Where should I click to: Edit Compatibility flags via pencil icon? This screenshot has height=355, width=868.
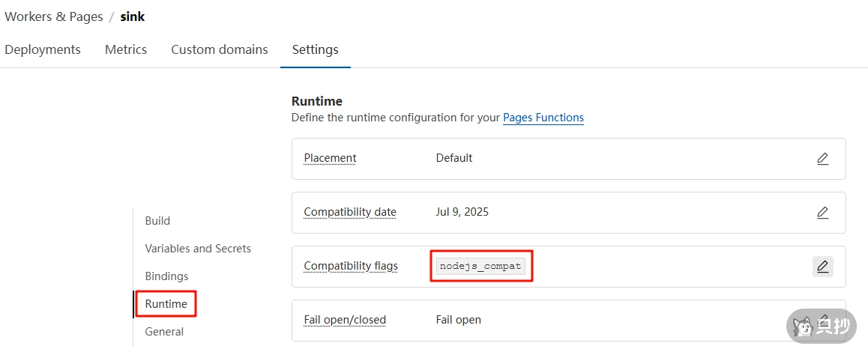[822, 267]
